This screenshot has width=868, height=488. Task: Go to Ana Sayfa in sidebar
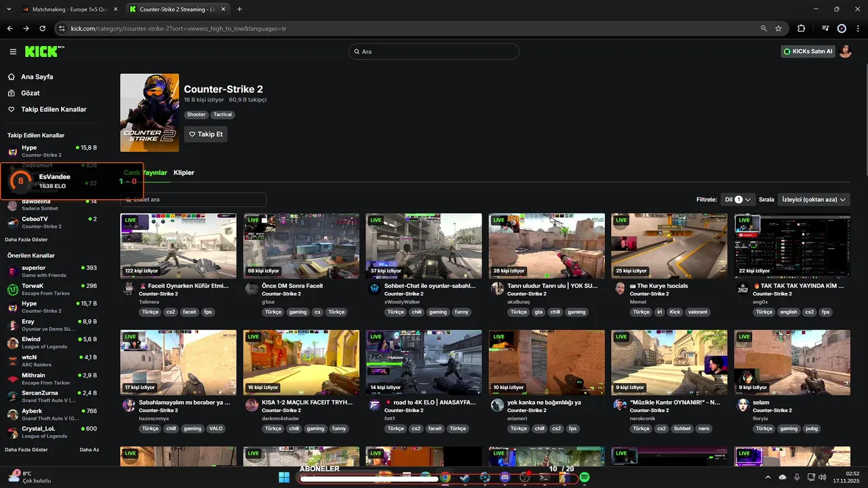[x=37, y=77]
